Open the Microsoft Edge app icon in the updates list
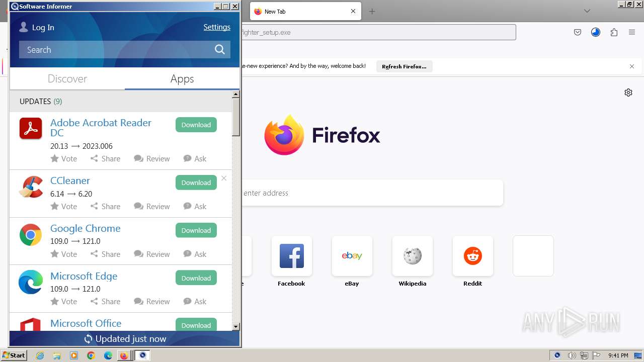Screen dimensions: 644x362 [x=31, y=283]
